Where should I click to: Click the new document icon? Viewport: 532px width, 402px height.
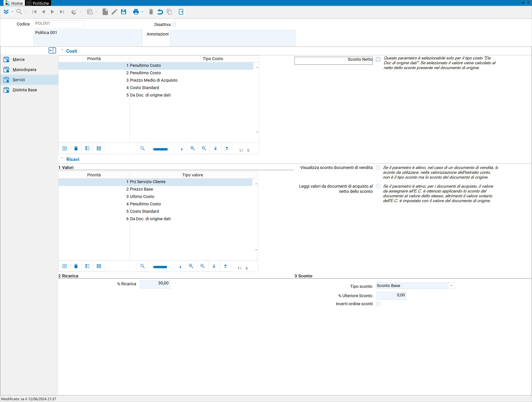[105, 12]
